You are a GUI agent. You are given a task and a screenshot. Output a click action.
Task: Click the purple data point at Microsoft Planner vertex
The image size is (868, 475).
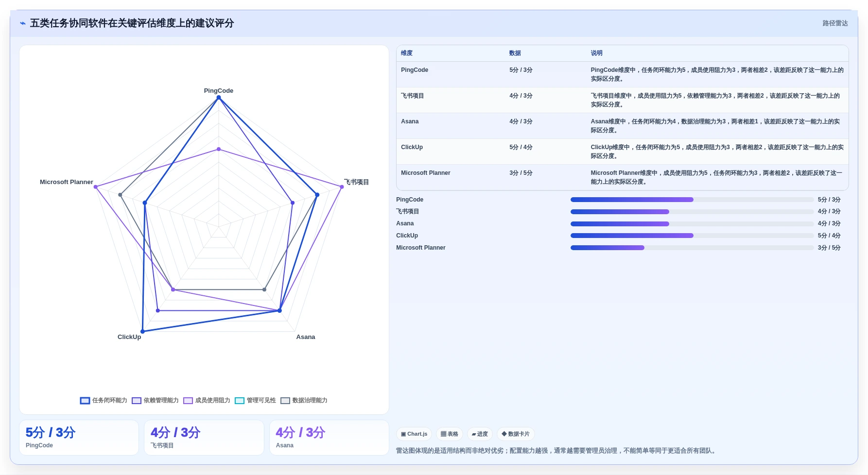coord(96,187)
